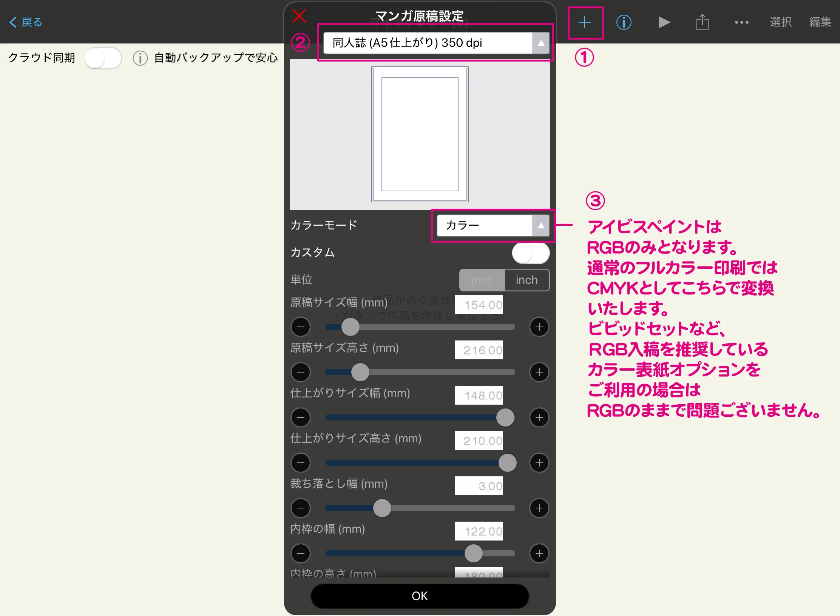Go back with the 戻る button

26,23
